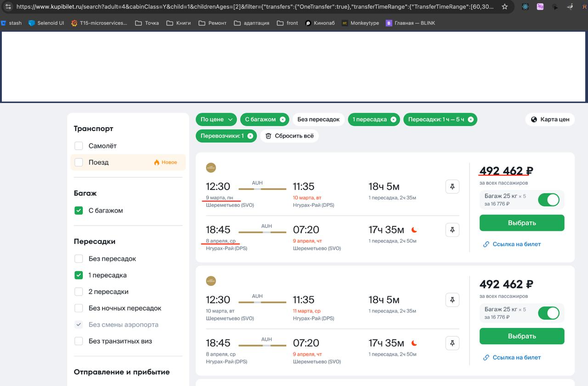Click the site information icon in address bar

[x=8, y=7]
